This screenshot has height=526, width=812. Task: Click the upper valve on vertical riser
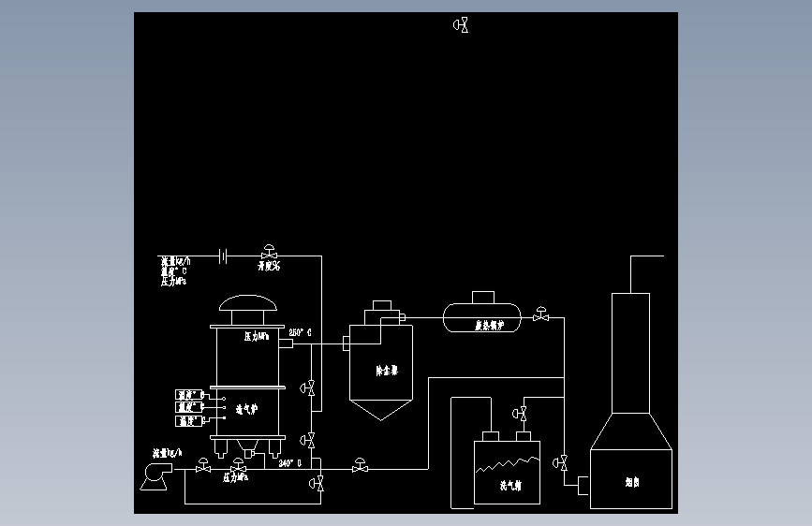tap(307, 387)
